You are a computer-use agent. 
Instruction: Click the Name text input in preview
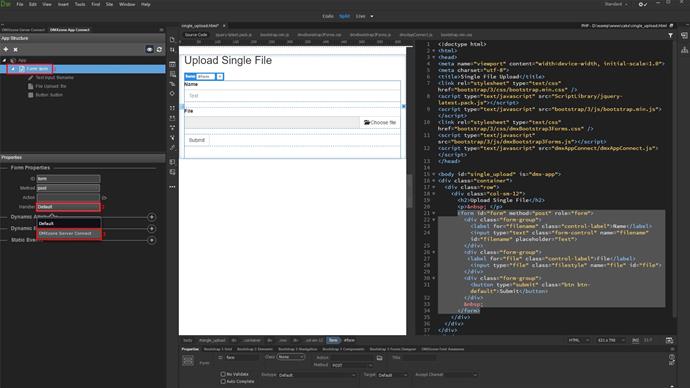click(x=292, y=95)
